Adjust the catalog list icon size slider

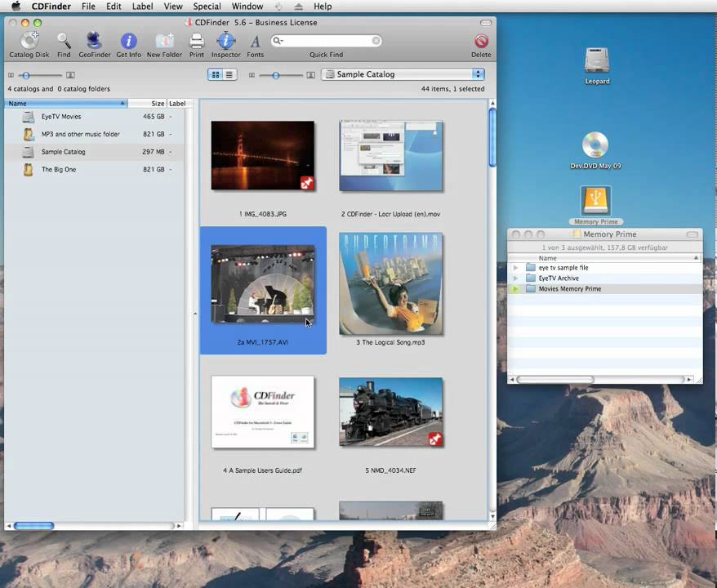(x=26, y=75)
